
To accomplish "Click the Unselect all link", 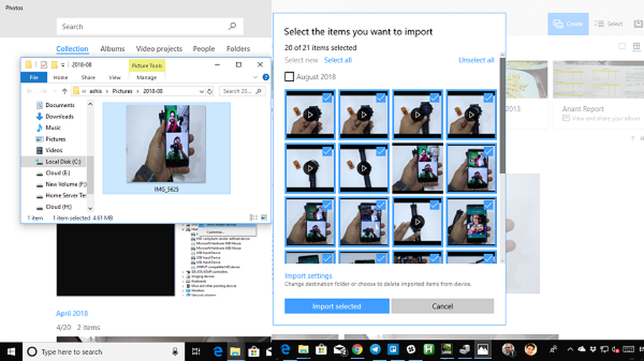I will coord(476,60).
